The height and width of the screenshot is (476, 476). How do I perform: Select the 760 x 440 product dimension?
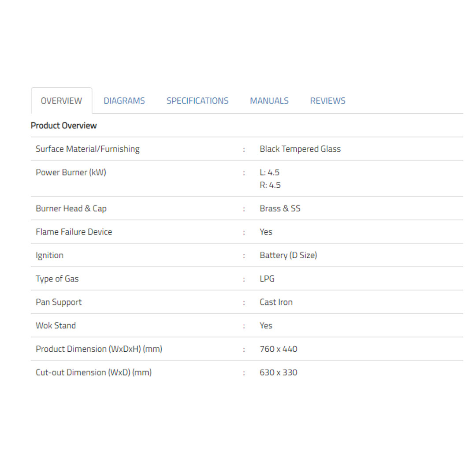coord(279,349)
